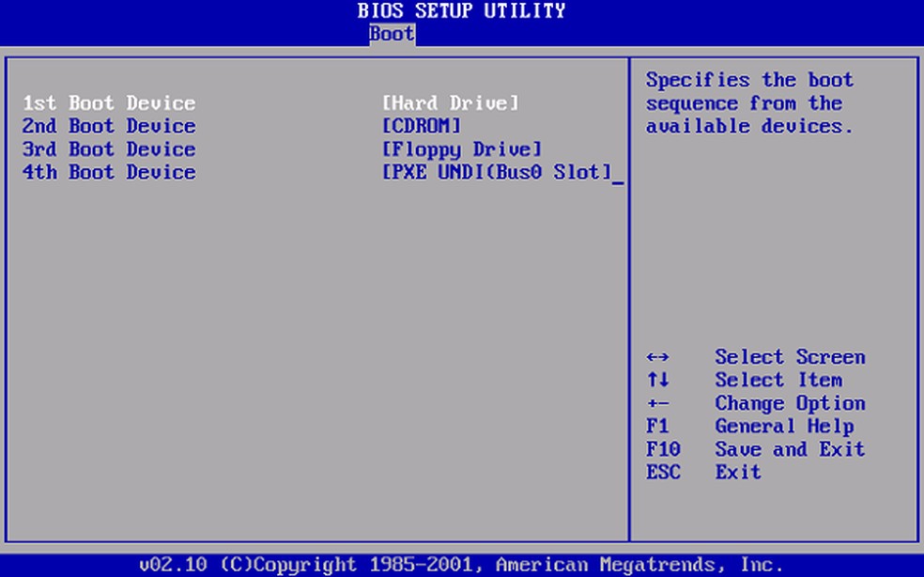Click the Save and Exit text
The width and height of the screenshot is (924, 577).
[789, 449]
